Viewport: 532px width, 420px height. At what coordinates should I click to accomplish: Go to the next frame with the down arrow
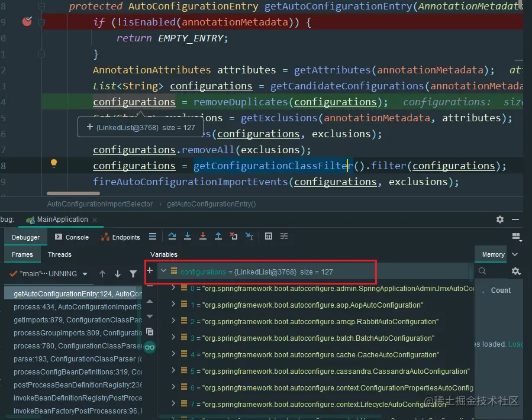(x=117, y=274)
